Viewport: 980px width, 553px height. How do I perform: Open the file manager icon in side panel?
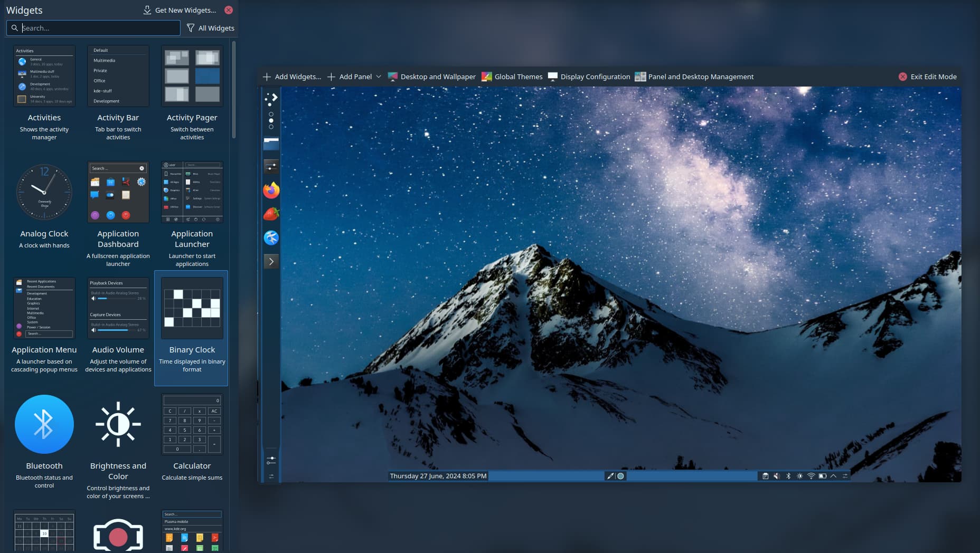click(271, 144)
